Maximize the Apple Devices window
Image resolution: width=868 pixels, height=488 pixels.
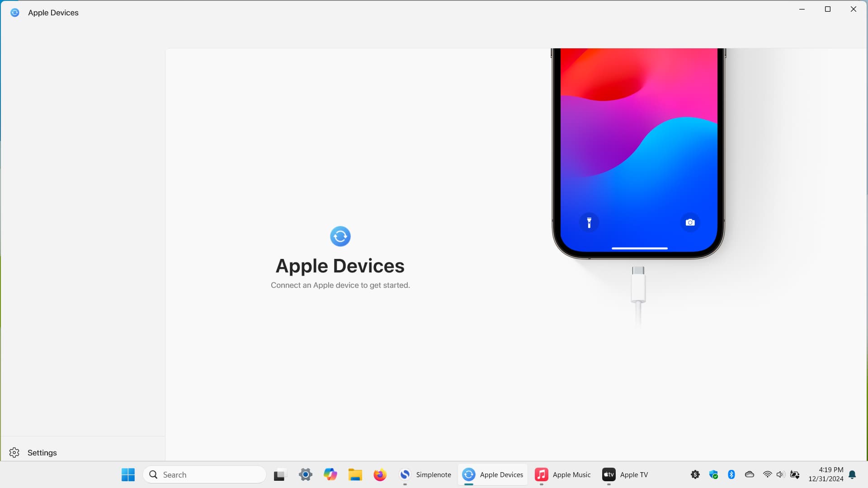click(828, 9)
